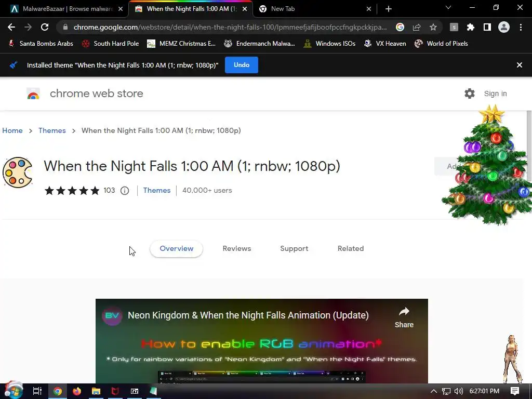
Task: Bookmark this page with the star icon
Action: pos(433,27)
